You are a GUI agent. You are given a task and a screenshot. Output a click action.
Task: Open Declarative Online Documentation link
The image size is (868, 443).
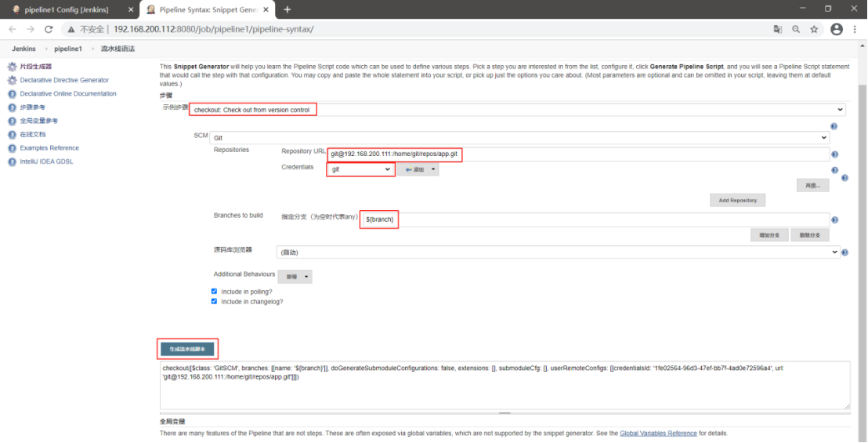[68, 94]
